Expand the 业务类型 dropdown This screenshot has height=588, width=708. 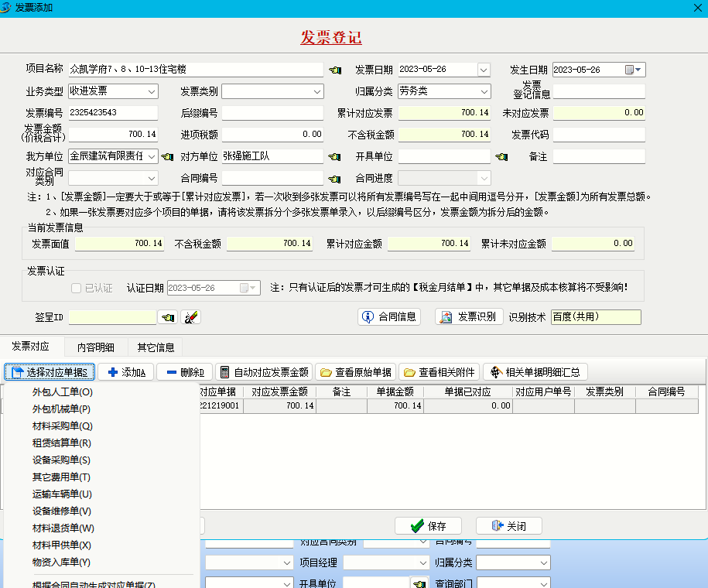coord(151,91)
